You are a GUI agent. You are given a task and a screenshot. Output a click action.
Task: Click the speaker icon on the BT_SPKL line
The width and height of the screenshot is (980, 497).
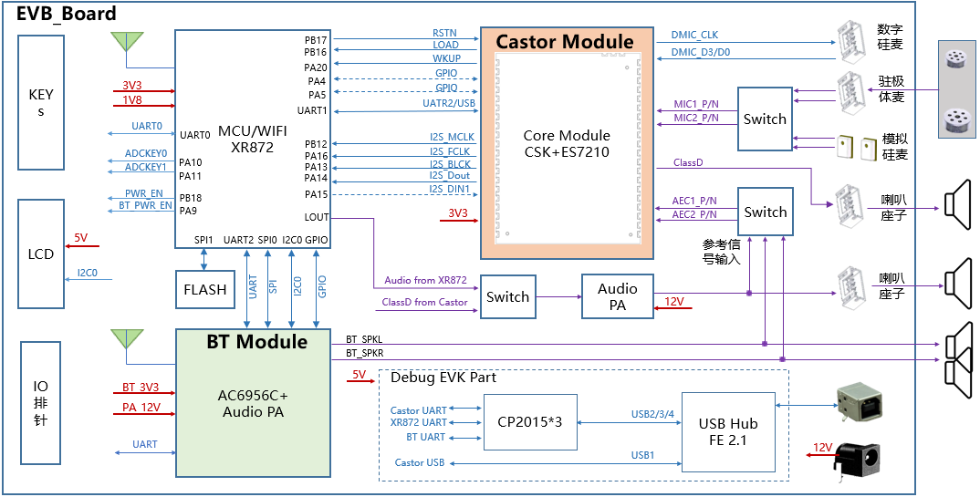(x=959, y=344)
